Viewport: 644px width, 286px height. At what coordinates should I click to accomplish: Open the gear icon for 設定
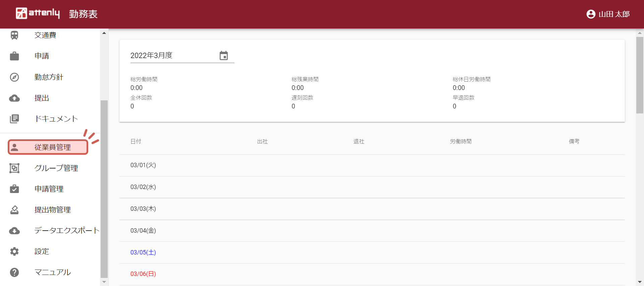[x=14, y=251]
